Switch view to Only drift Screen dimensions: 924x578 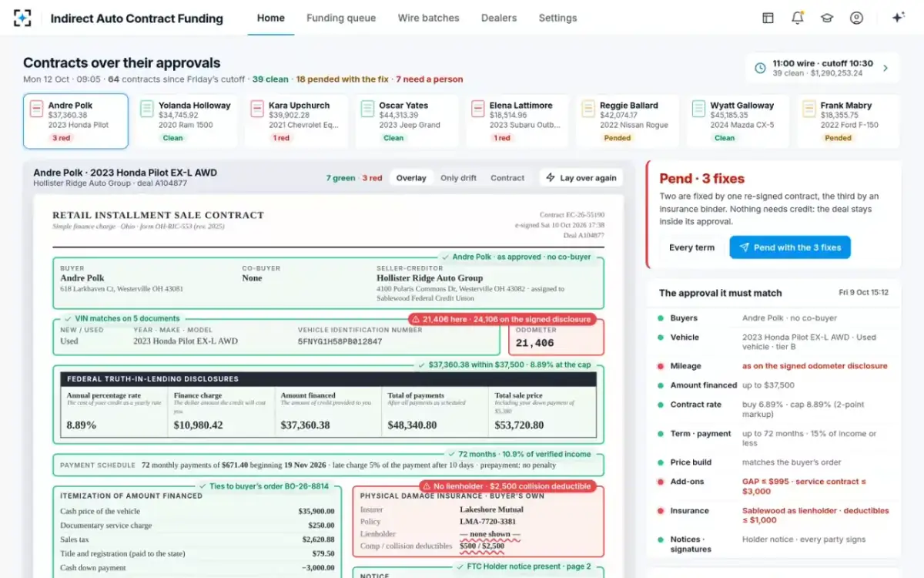tap(458, 178)
